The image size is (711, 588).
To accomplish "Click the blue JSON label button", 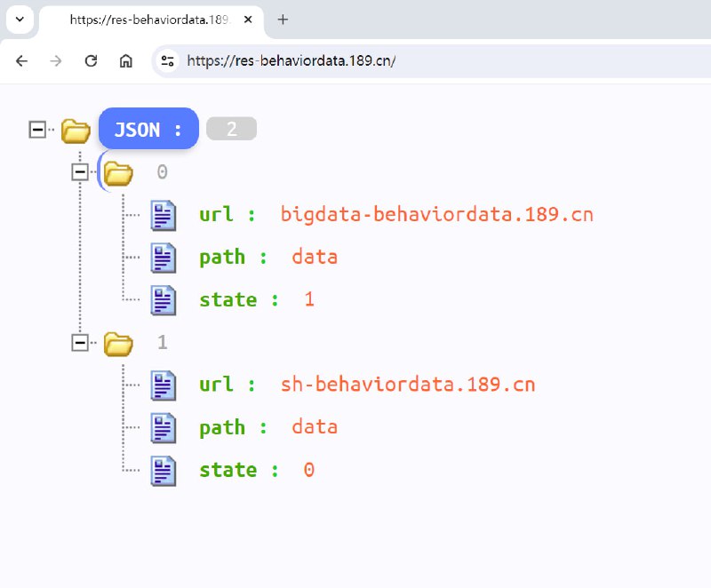I will coord(148,130).
